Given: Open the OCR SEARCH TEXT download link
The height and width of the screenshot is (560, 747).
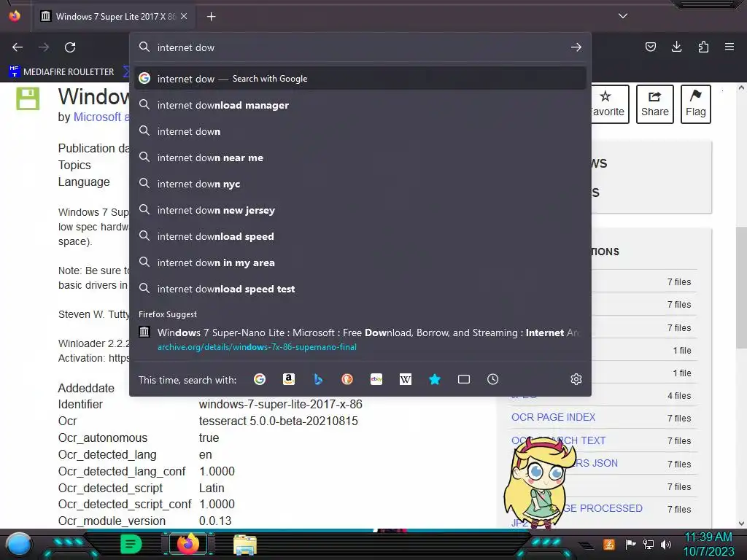Looking at the screenshot, I should click(x=558, y=440).
